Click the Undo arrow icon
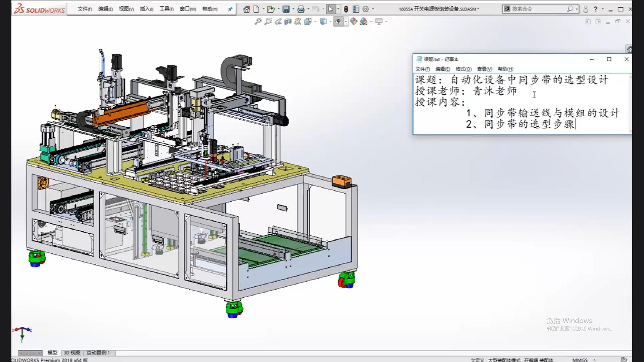Image resolution: width=644 pixels, height=362 pixels. (x=316, y=9)
